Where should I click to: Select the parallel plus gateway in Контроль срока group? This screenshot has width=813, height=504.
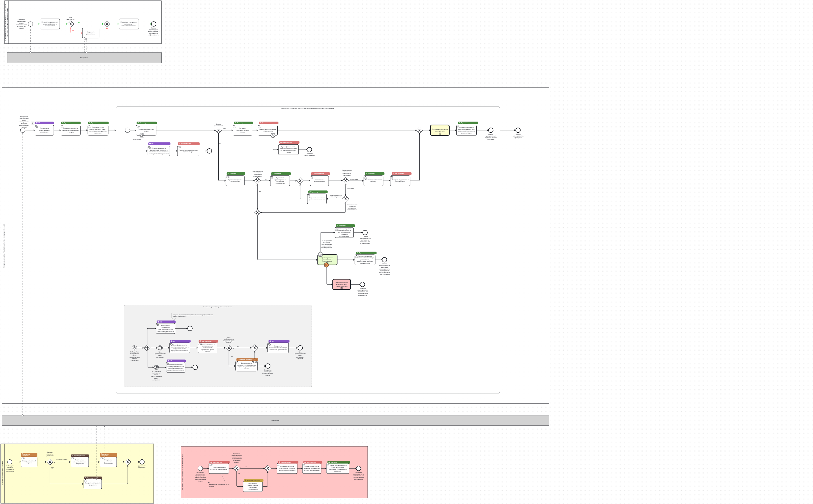(x=147, y=348)
